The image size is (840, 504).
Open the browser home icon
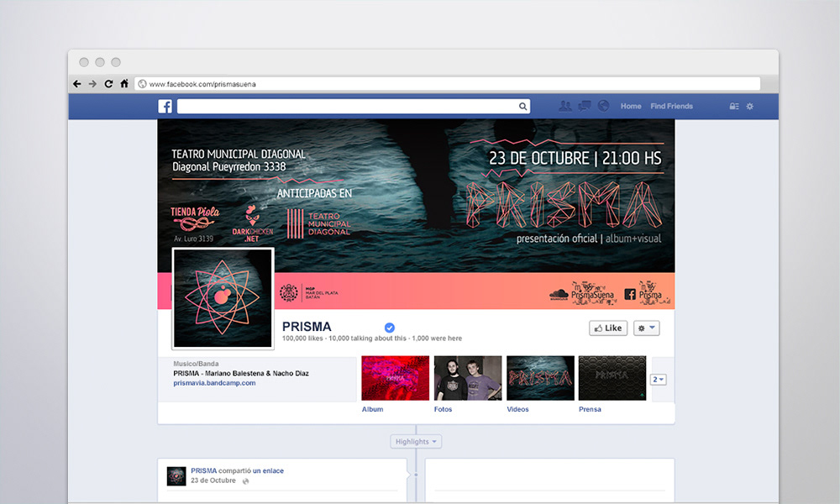[x=124, y=83]
